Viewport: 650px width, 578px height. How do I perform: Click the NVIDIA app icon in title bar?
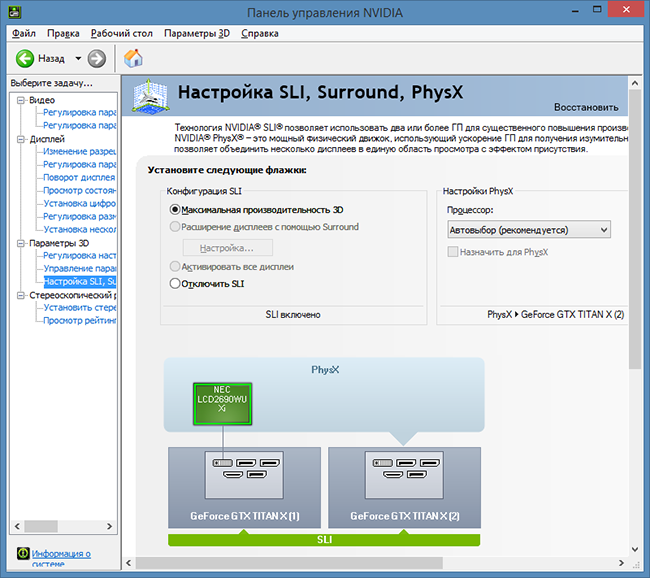pyautogui.click(x=15, y=12)
